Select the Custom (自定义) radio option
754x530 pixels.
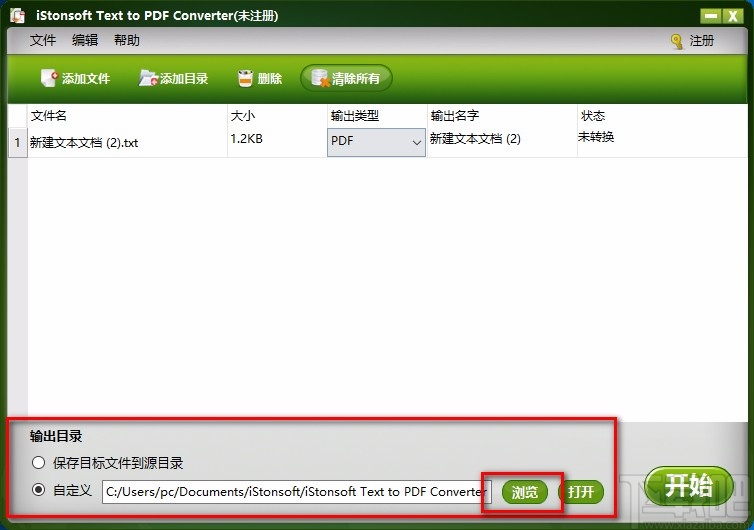point(38,490)
